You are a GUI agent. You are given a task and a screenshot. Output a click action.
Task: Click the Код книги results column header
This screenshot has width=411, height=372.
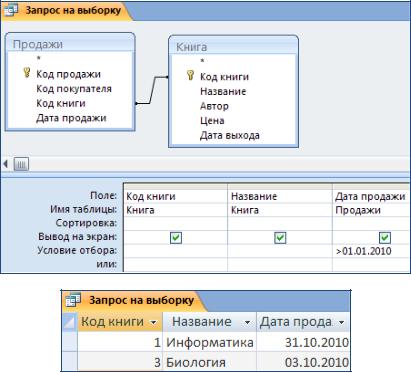click(120, 322)
